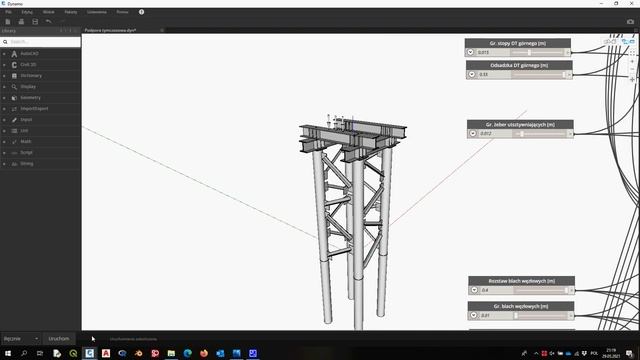Click the 'Rozstaw blach węzłowych [m]' node title
This screenshot has height=360, width=640.
tap(522, 281)
